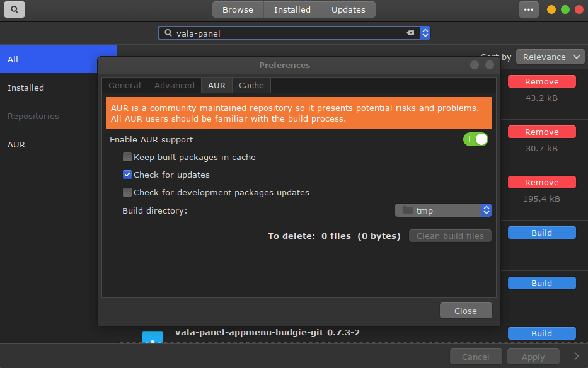Click the folder icon in the build directory selector
The height and width of the screenshot is (368, 588).
click(x=407, y=210)
